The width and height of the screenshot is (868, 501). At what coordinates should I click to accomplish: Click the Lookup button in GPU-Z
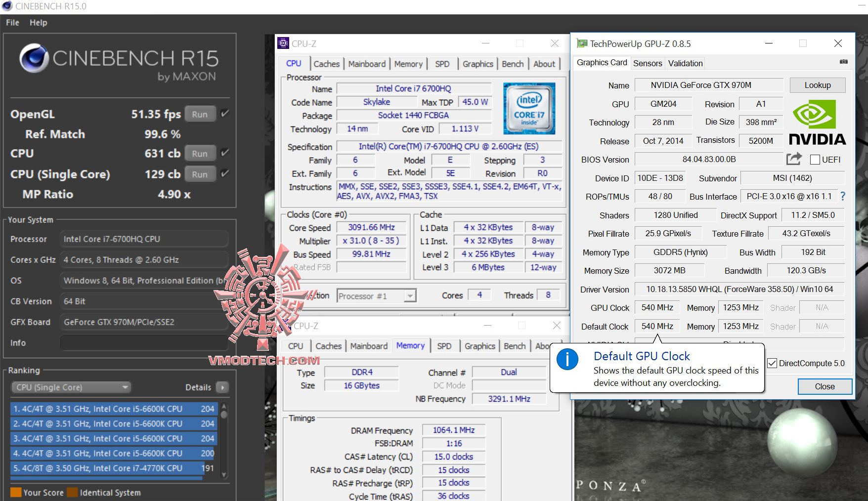[818, 85]
